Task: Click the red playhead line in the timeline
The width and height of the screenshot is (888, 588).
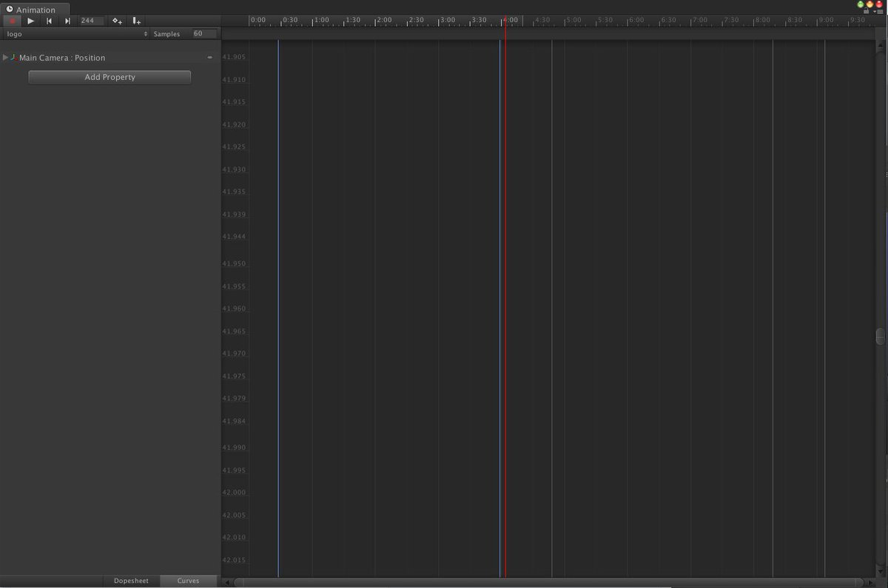Action: [505, 296]
